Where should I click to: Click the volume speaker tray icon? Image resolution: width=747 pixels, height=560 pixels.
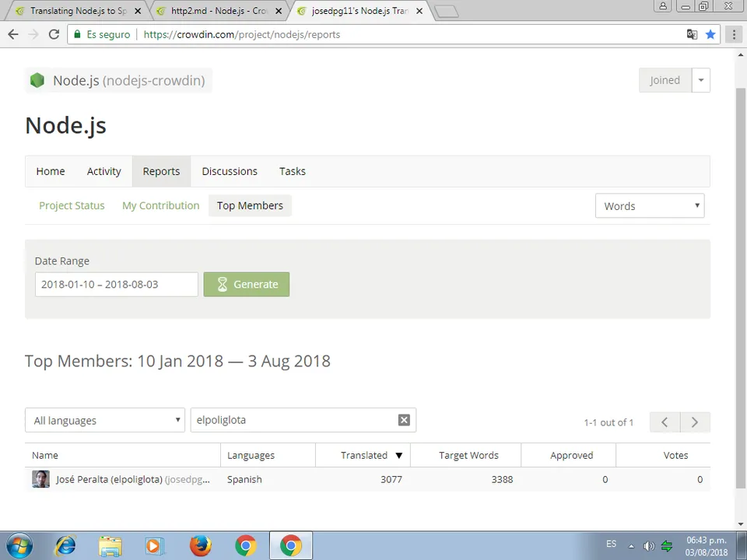[648, 546]
